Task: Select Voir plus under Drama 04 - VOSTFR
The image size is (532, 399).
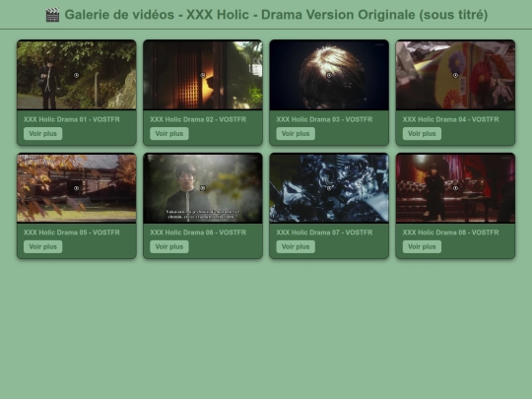Action: click(x=422, y=134)
